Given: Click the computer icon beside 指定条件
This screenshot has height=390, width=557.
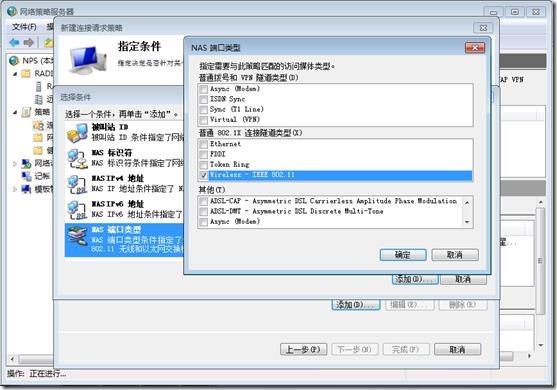Looking at the screenshot, I should click(88, 59).
